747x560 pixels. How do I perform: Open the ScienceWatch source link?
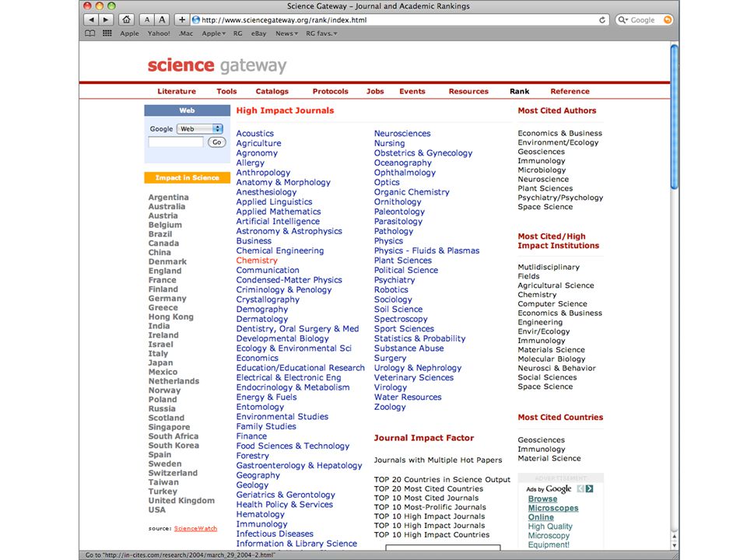pos(195,529)
